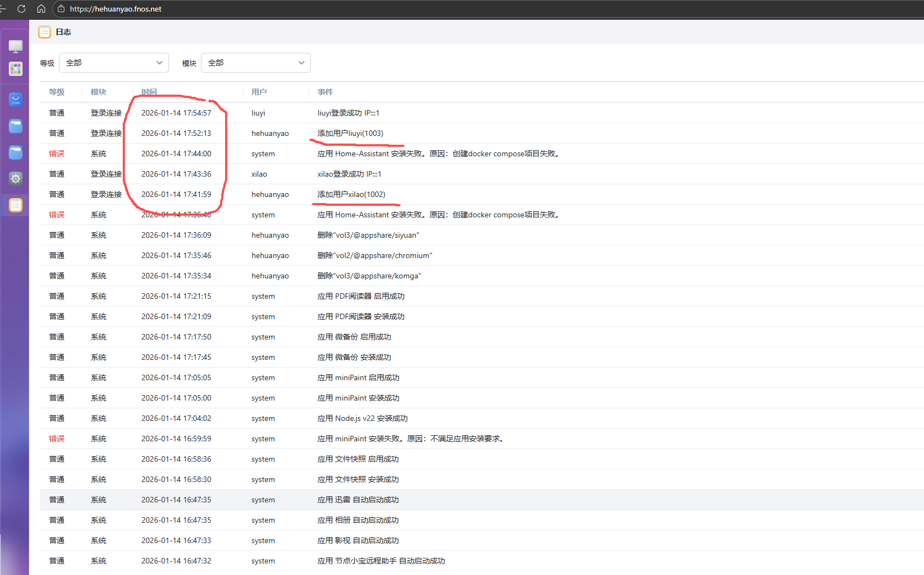Screen dimensions: 924x575
Task: Open folder icon directly above the gear icon
Action: tap(15, 152)
